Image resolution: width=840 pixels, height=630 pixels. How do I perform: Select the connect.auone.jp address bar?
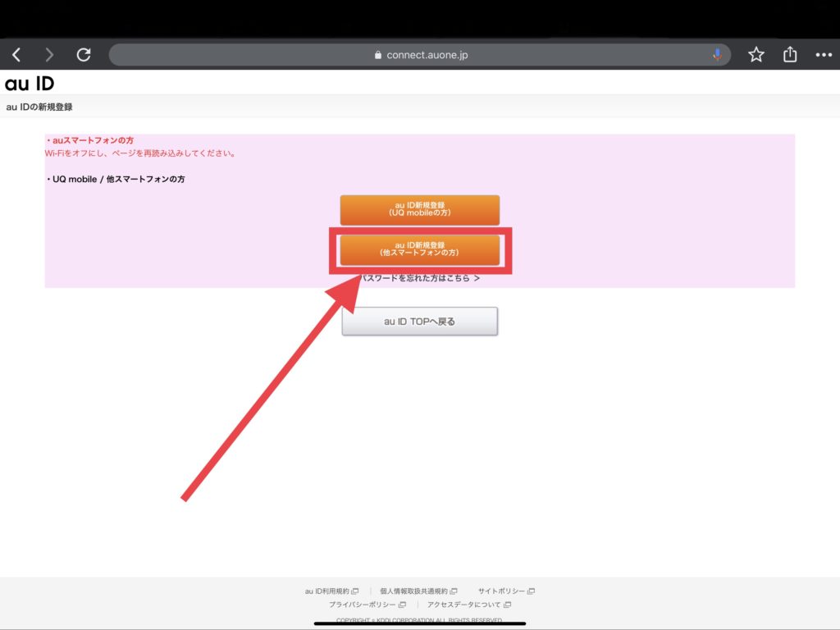click(x=419, y=55)
